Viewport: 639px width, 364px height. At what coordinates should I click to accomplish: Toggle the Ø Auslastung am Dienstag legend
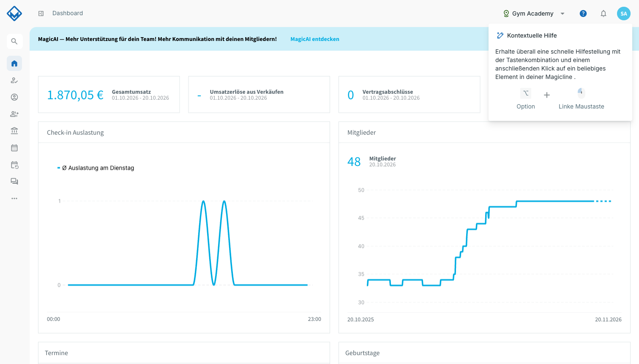click(x=96, y=168)
